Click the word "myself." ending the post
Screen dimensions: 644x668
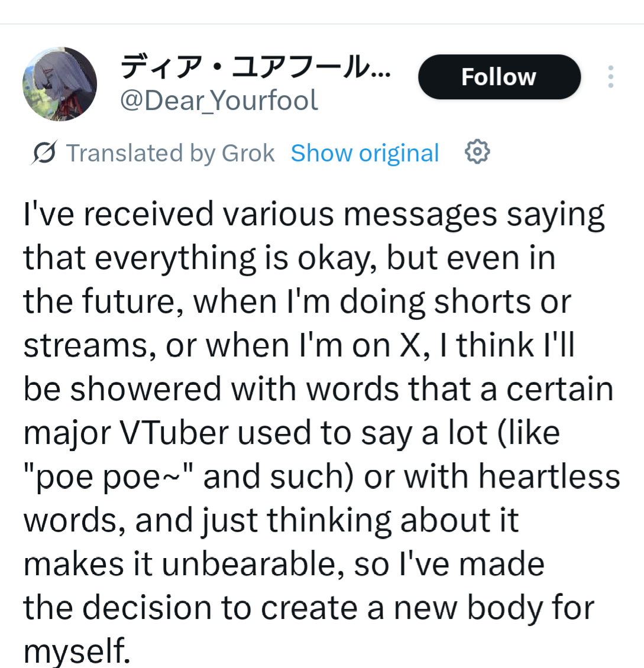tap(76, 651)
